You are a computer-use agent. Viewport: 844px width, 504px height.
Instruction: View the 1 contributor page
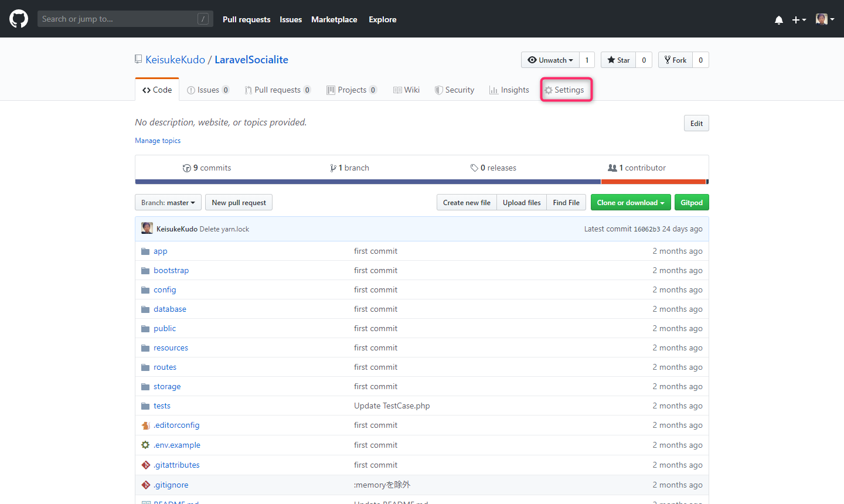click(x=637, y=168)
